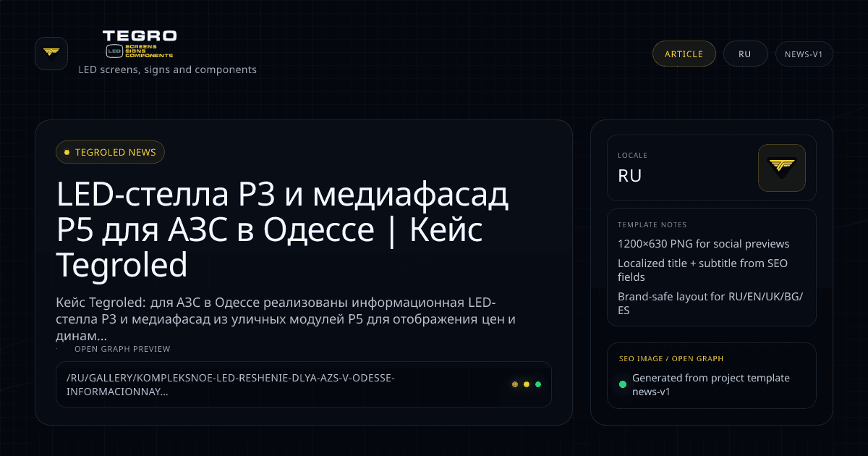Click the 1200×630 PNG for social previews note
The image size is (868, 456).
tap(704, 244)
